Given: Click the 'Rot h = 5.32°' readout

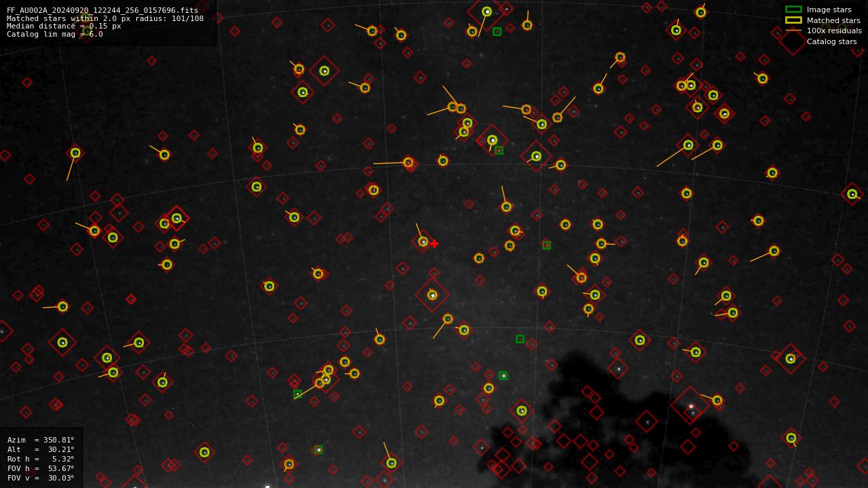Looking at the screenshot, I should pyautogui.click(x=41, y=459).
